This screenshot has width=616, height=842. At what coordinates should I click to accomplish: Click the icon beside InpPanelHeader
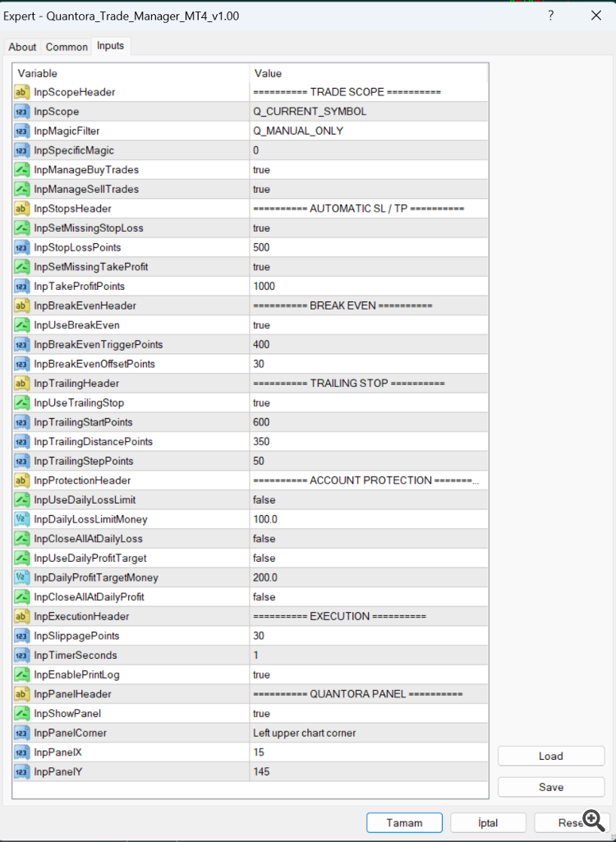click(x=21, y=694)
